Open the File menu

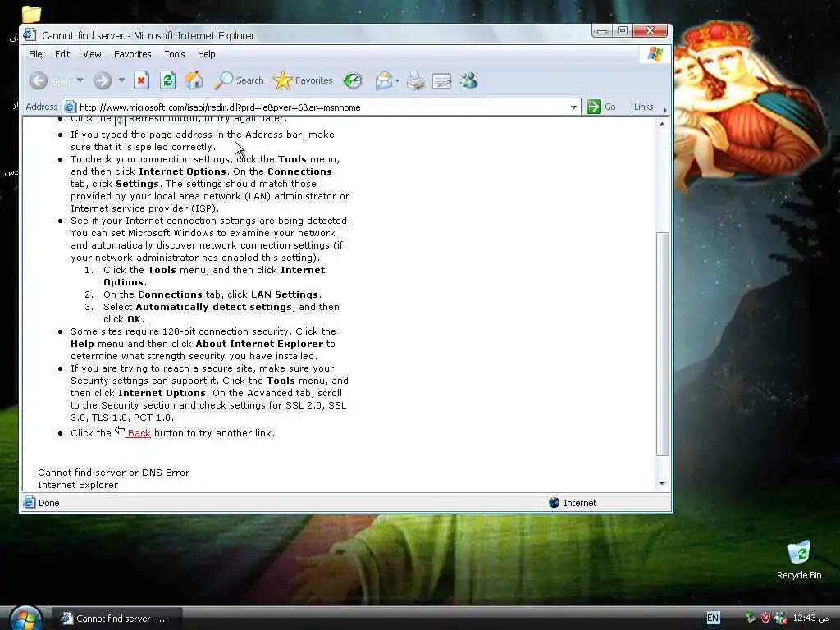click(x=35, y=54)
